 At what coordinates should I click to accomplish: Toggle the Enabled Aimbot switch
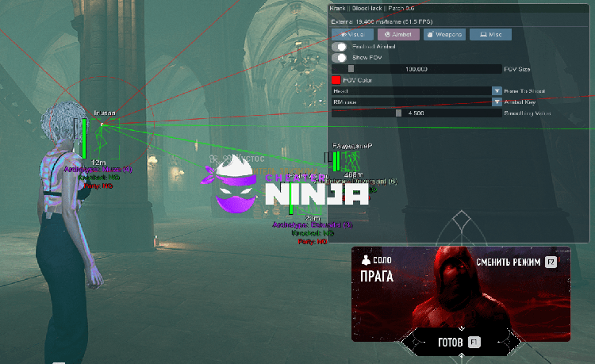click(339, 47)
